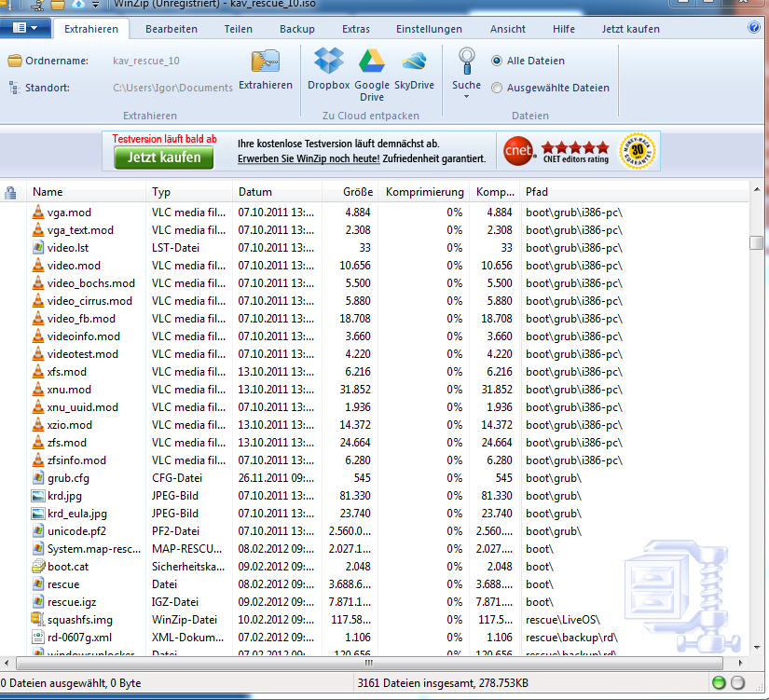Select the System.map-resc... file name
This screenshot has height=700, width=769.
(x=94, y=549)
